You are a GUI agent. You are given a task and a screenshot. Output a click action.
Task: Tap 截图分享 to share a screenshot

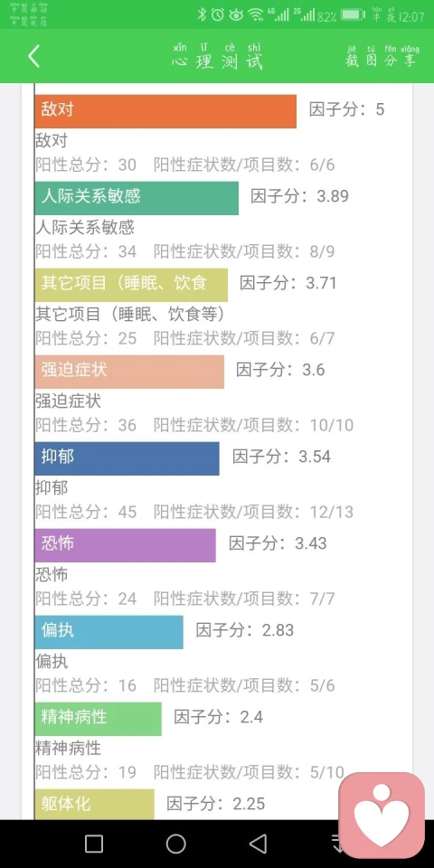[381, 56]
